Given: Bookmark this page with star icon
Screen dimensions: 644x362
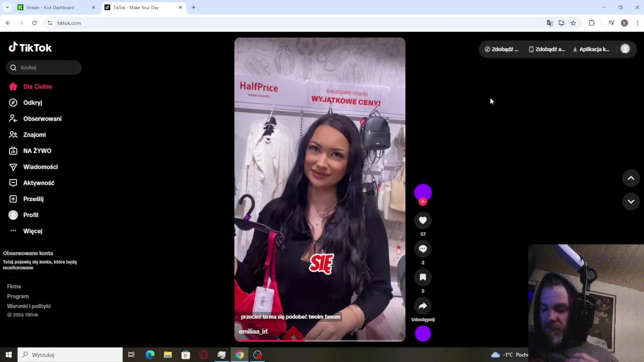Looking at the screenshot, I should point(573,23).
